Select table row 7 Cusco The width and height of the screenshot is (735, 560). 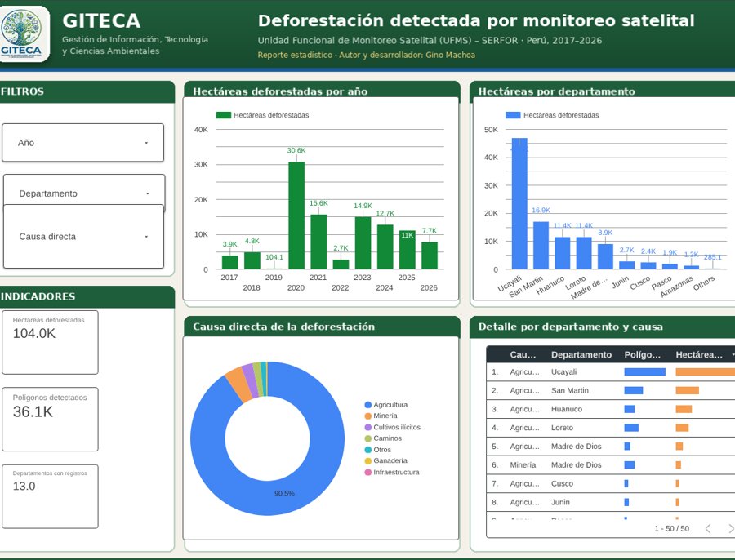coord(611,483)
